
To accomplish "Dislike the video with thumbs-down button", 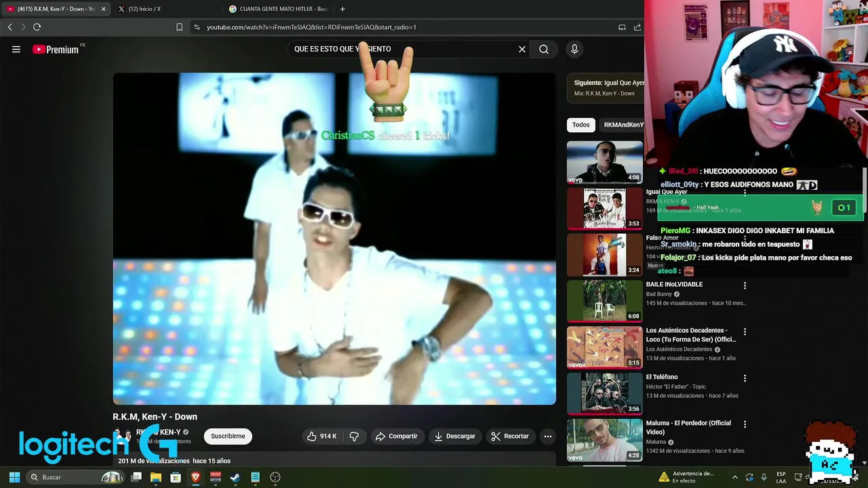I will click(x=354, y=436).
